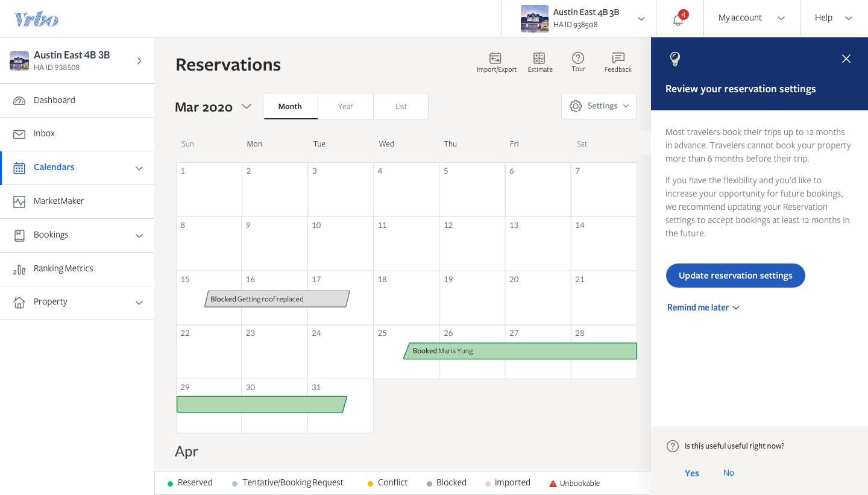Open the Blocked Getting roof replaced event
This screenshot has height=495, width=868.
coord(277,299)
